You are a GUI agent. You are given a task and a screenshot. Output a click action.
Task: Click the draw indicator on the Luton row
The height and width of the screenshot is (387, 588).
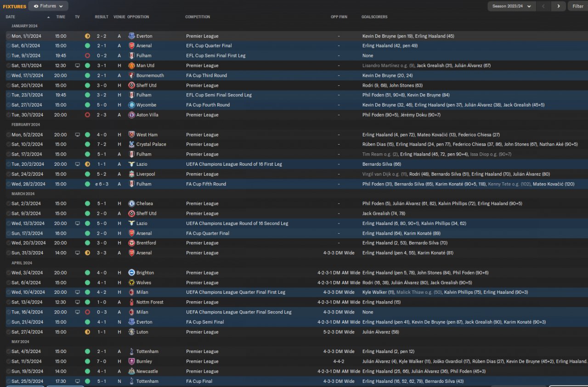pos(87,332)
